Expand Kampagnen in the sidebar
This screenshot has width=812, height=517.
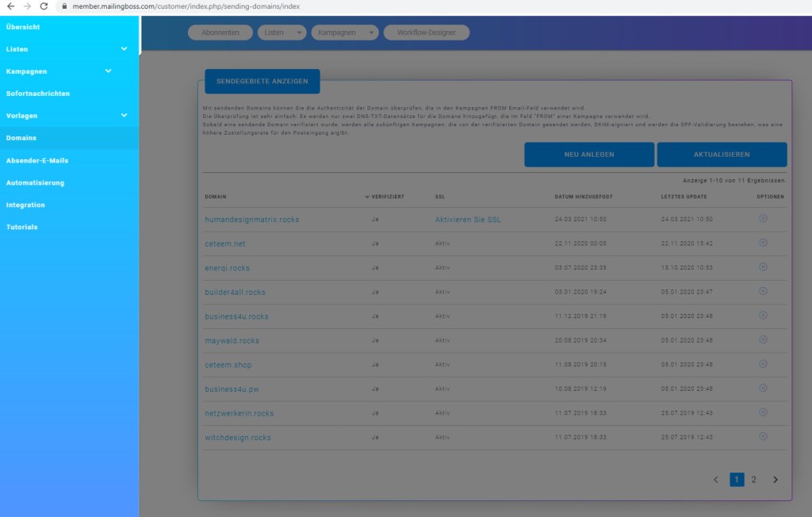pos(109,71)
